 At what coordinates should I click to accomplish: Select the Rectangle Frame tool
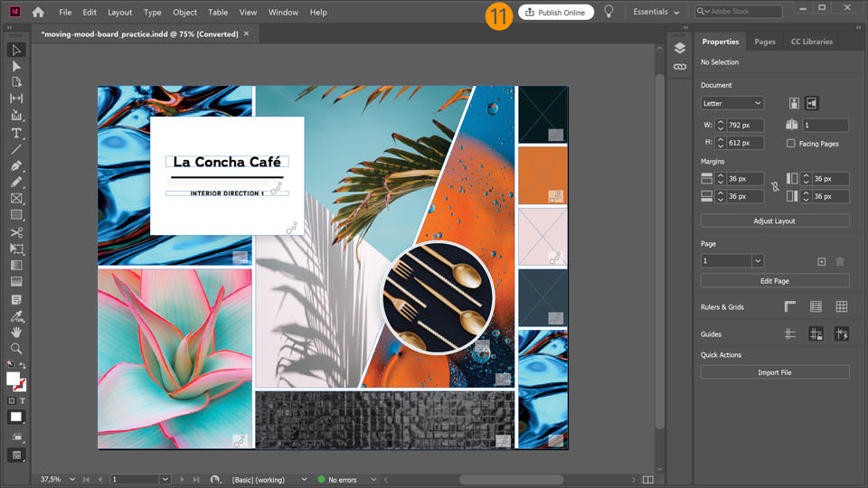tap(16, 198)
